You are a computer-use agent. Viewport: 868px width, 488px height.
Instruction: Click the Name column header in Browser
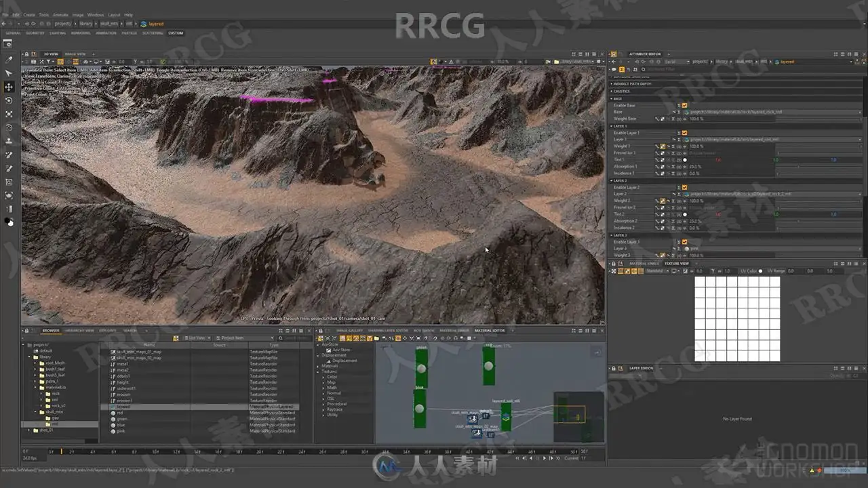coord(149,345)
